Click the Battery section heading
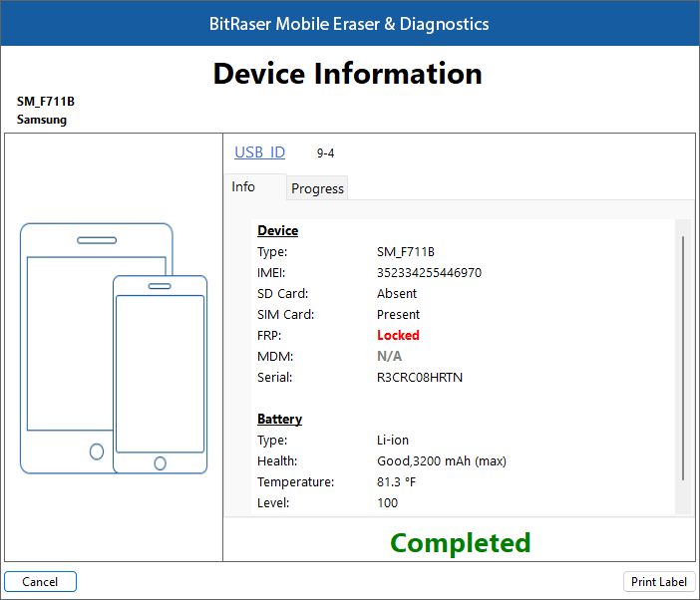The image size is (700, 600). tap(279, 419)
